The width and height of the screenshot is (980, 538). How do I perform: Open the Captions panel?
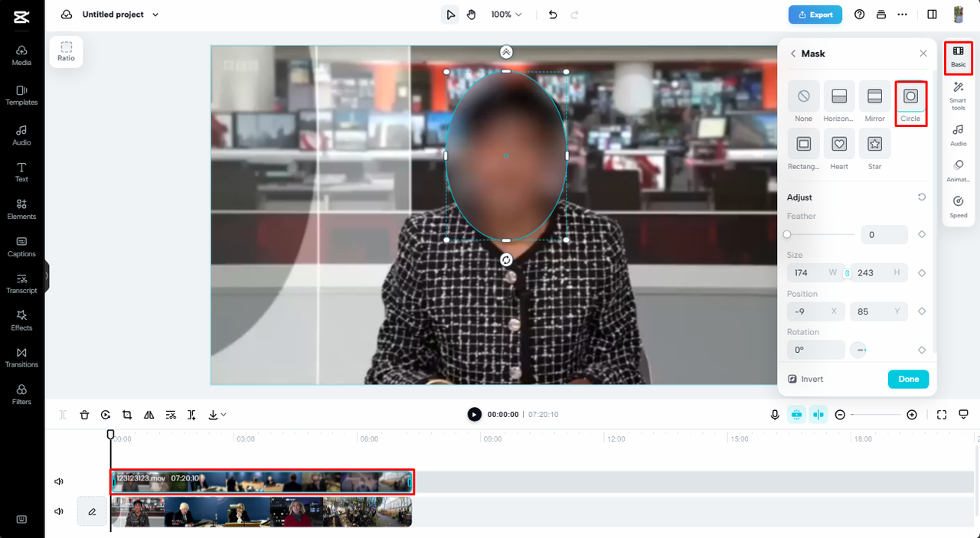21,246
